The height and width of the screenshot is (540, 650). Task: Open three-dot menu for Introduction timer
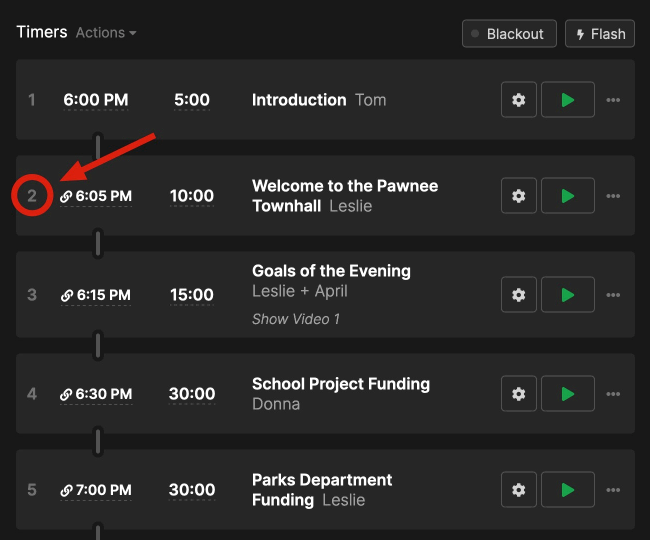pos(613,100)
